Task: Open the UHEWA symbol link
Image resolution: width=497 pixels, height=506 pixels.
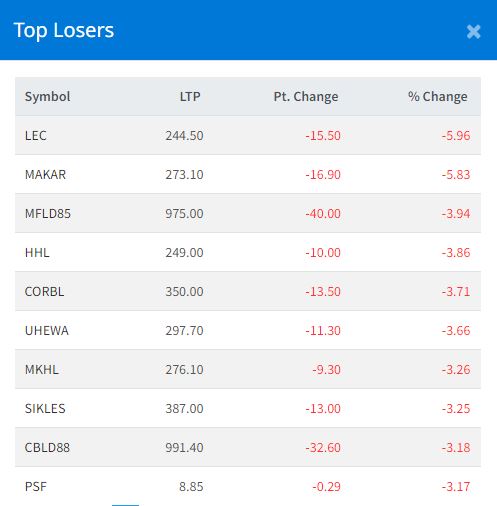Action: (47, 331)
